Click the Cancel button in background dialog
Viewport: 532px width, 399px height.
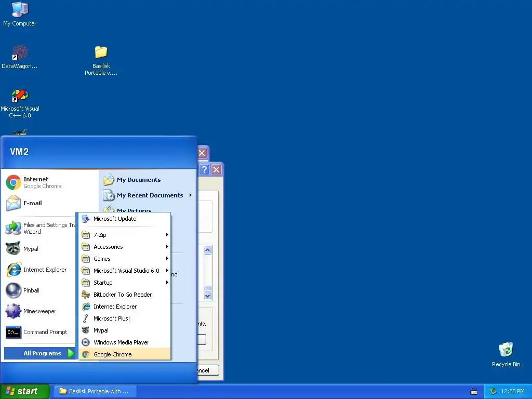pos(208,370)
